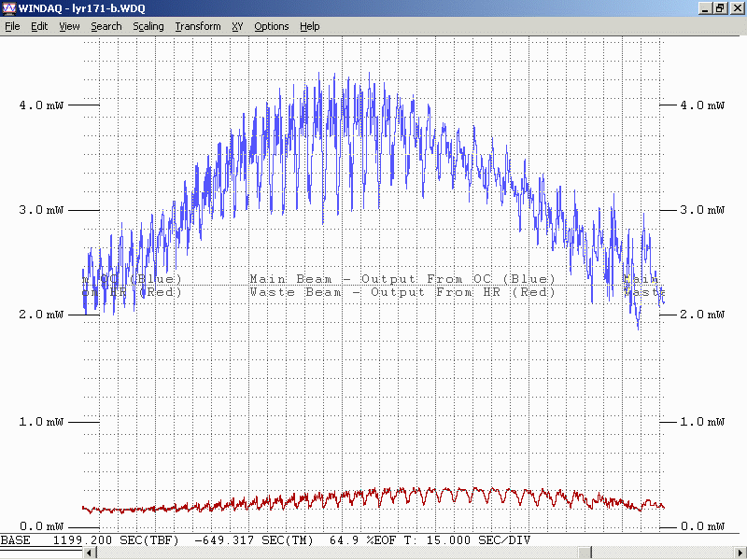Viewport: 747px width, 560px height.
Task: Click the left arrow of horizontal scrollbar
Action: (90, 553)
